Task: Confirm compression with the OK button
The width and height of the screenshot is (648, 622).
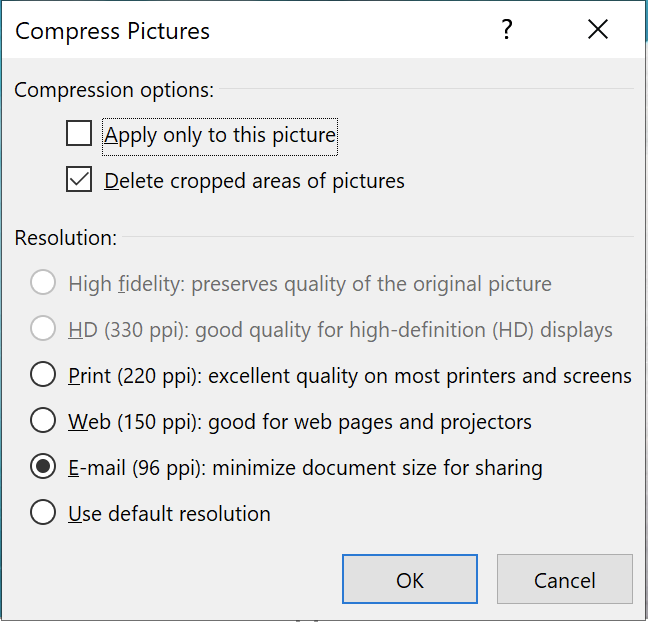Action: 409,580
